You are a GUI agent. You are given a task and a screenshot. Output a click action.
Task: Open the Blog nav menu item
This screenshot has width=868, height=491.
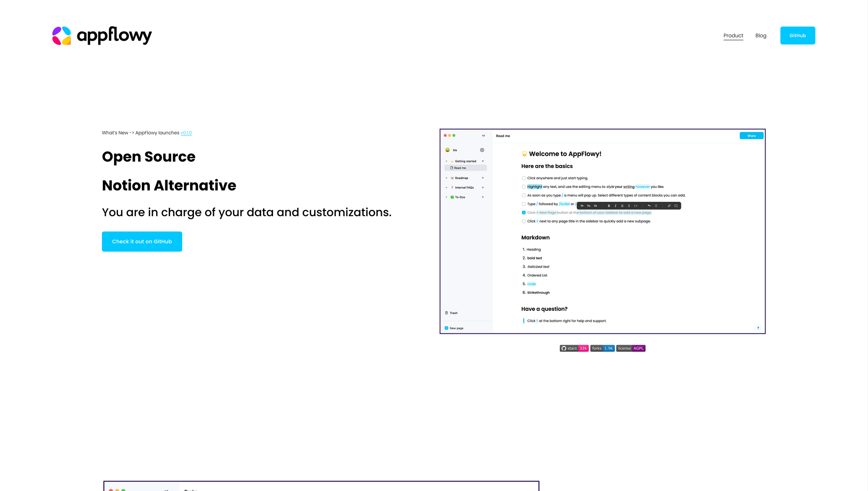[x=760, y=36]
